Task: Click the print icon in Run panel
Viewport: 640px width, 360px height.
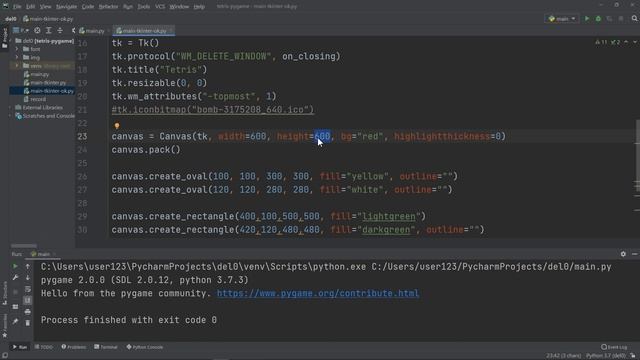Action: (x=28, y=312)
